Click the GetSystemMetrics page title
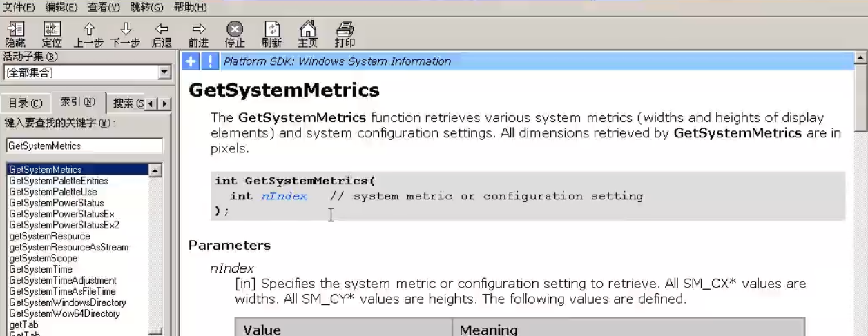Screen dimensions: 868x336 284,90
